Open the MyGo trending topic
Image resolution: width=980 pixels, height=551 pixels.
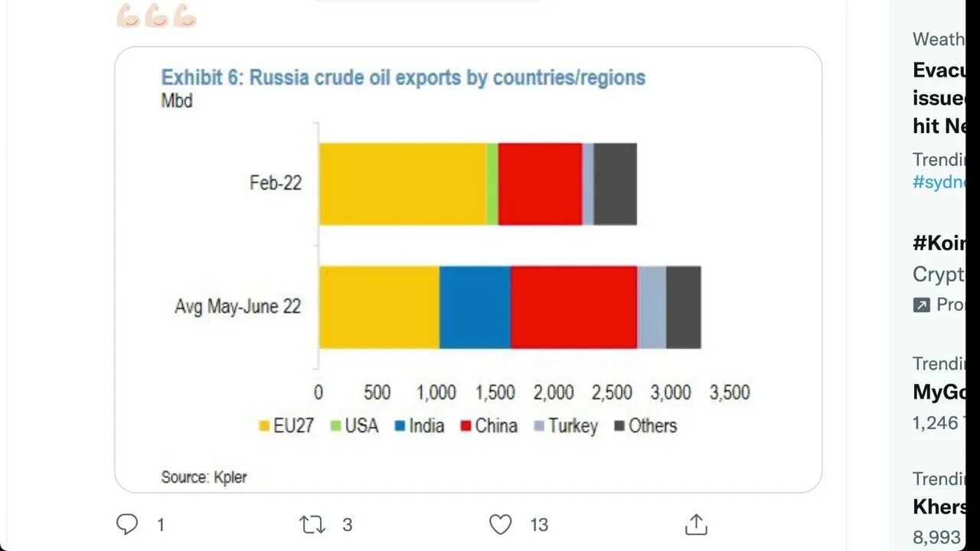click(x=939, y=392)
